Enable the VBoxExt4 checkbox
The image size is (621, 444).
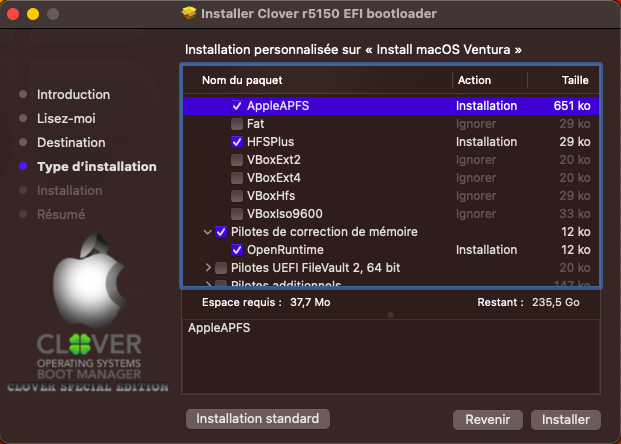click(237, 178)
